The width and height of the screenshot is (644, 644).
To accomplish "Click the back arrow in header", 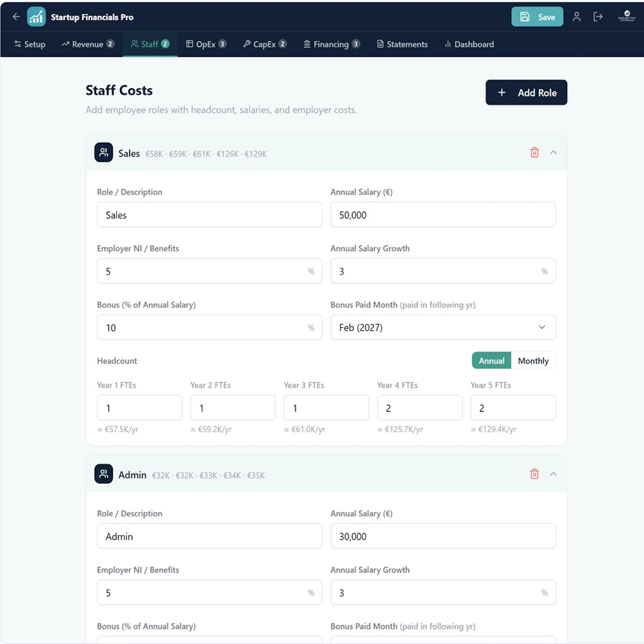I will click(16, 17).
